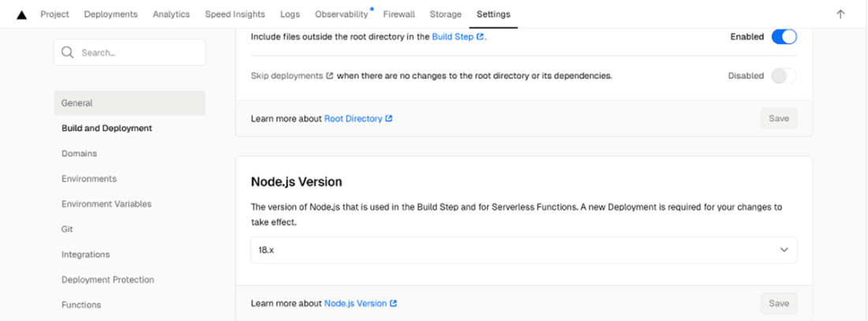
Task: Save the Root Directory settings
Action: coord(778,119)
